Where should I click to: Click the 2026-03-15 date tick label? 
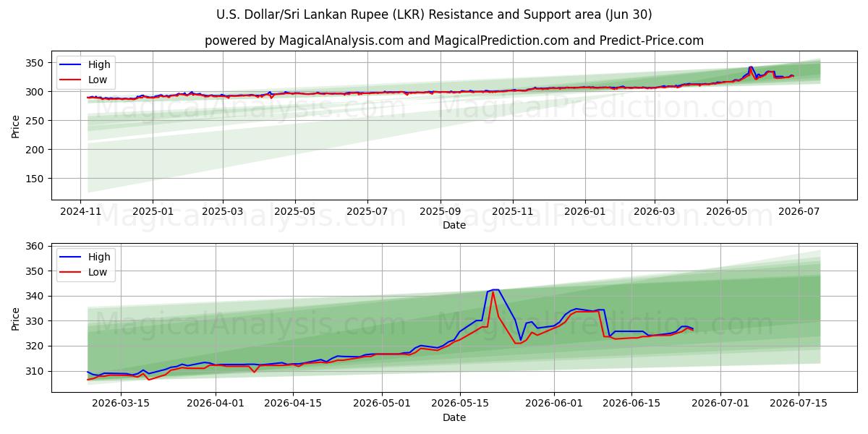(x=121, y=404)
